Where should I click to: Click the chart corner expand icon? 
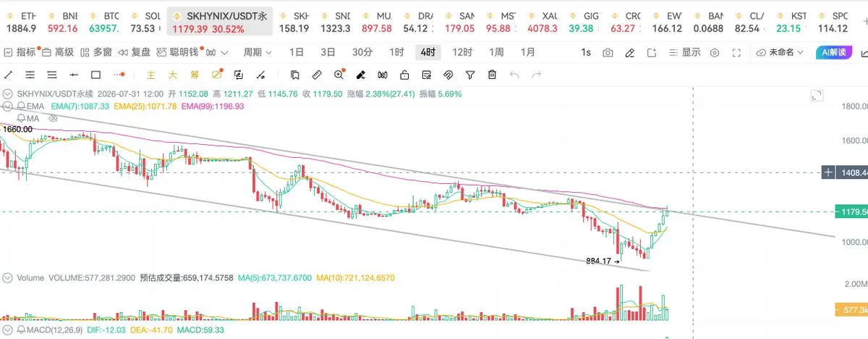817,95
